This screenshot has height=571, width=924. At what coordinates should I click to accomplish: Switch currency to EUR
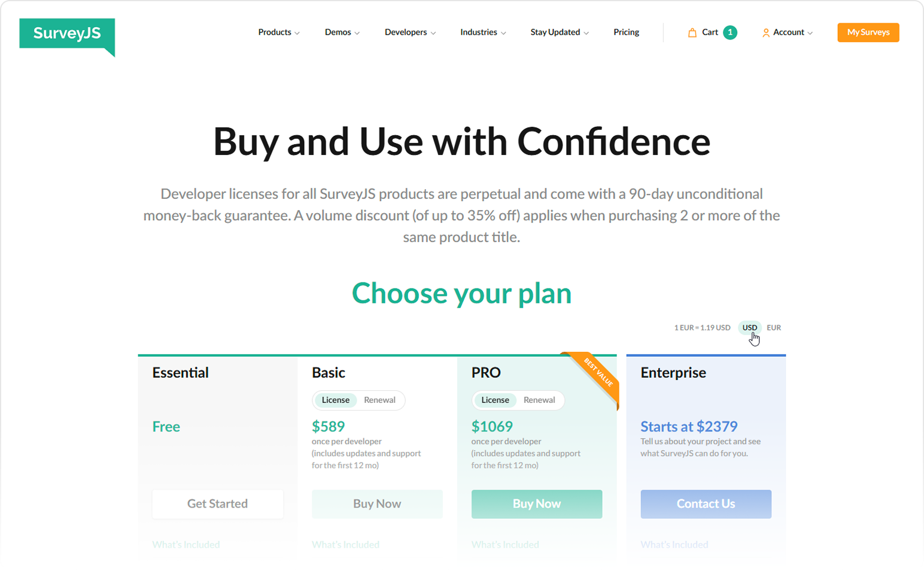coord(774,327)
